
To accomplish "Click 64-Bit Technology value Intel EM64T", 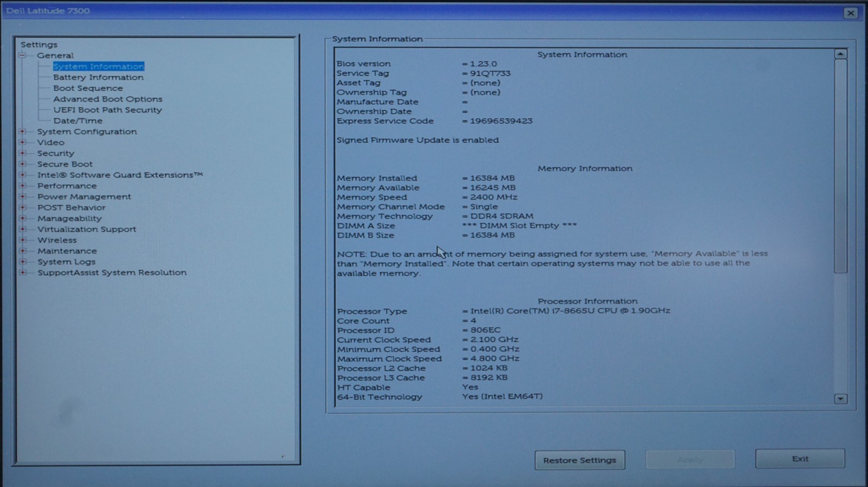I will click(x=502, y=396).
